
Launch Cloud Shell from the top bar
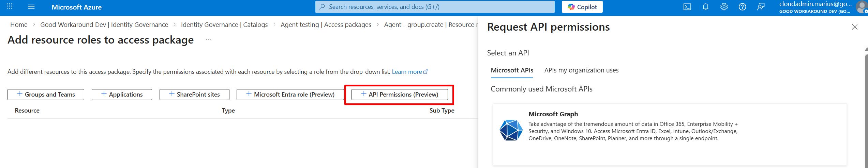pos(687,7)
